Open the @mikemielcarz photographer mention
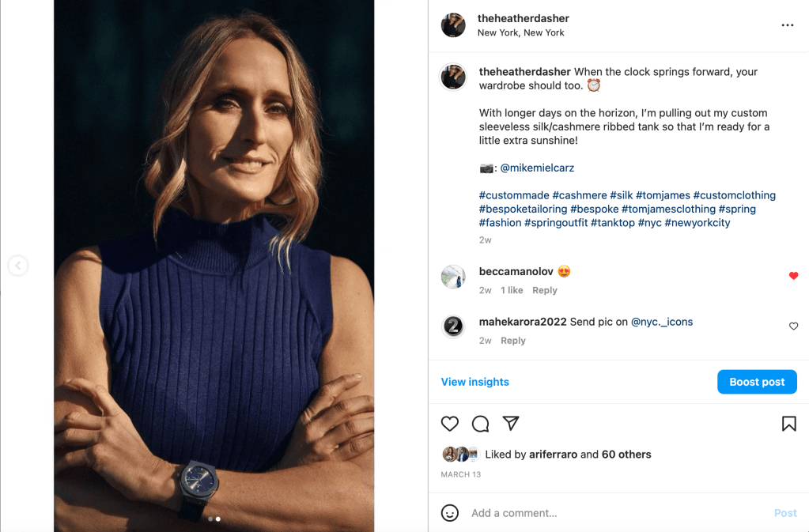 [537, 168]
